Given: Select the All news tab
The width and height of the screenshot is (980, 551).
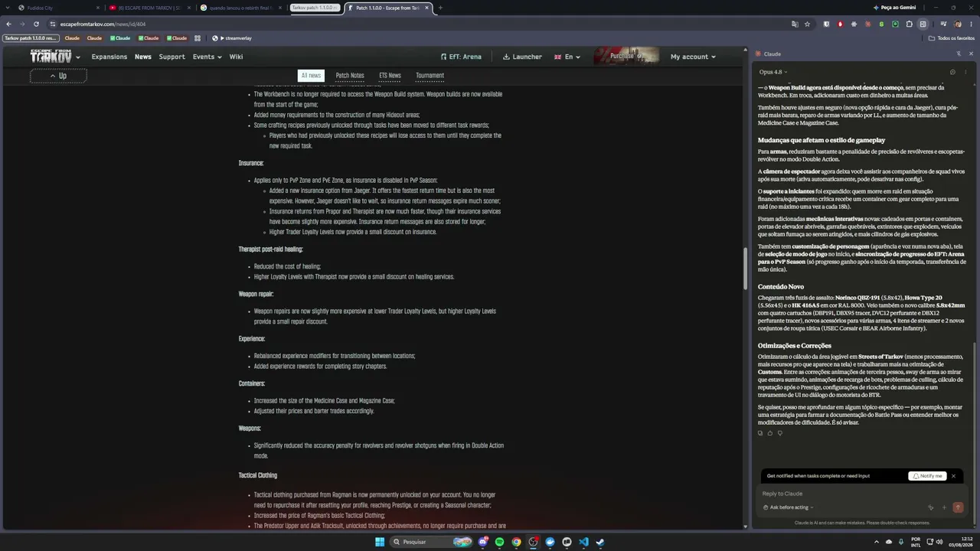Looking at the screenshot, I should pyautogui.click(x=311, y=76).
